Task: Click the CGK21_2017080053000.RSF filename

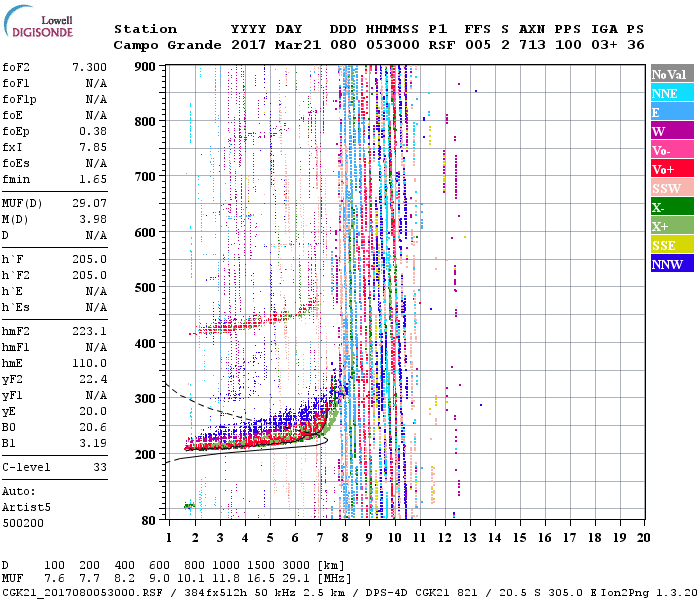Action: [x=82, y=592]
